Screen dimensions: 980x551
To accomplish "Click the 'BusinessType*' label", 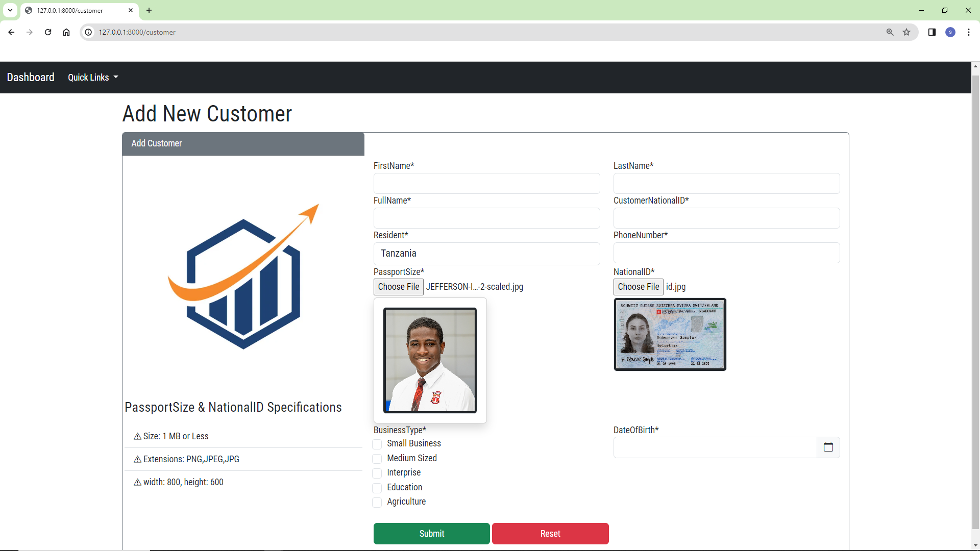I will click(400, 430).
